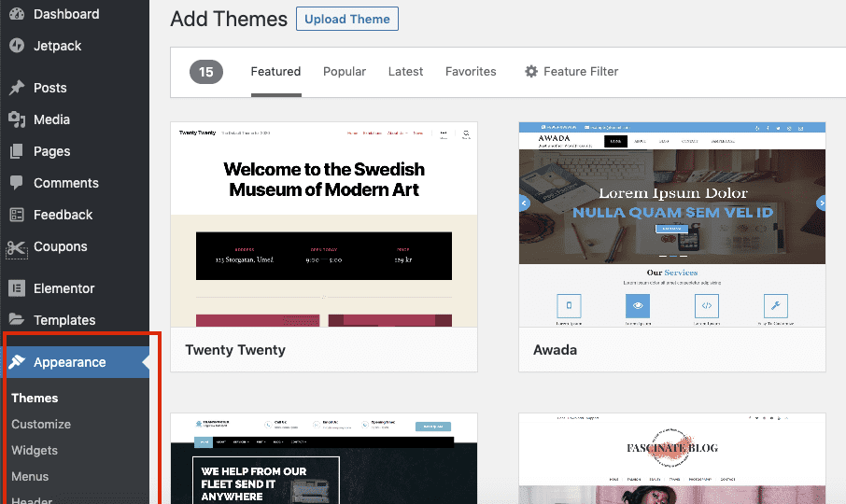
Task: Select the fleet transport theme thumbnail
Action: pos(324,458)
